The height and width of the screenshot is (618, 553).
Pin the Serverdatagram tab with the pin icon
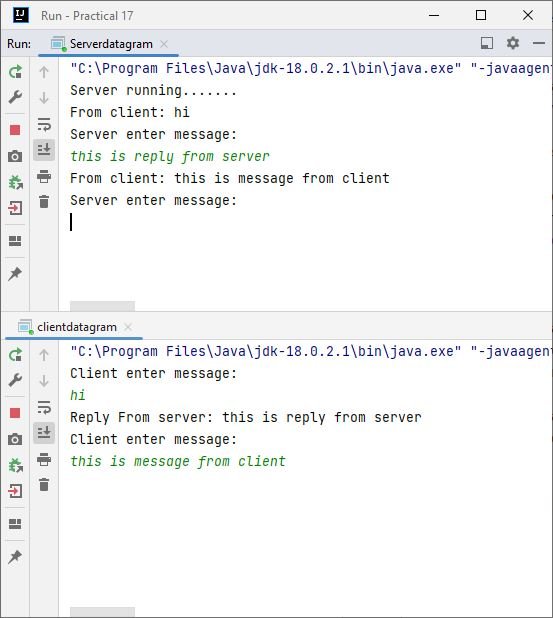click(15, 274)
